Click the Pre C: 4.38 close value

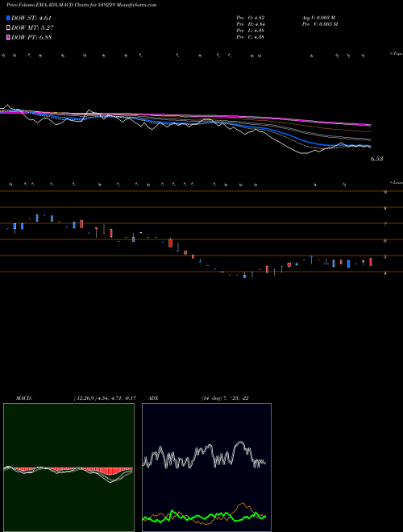[251, 36]
